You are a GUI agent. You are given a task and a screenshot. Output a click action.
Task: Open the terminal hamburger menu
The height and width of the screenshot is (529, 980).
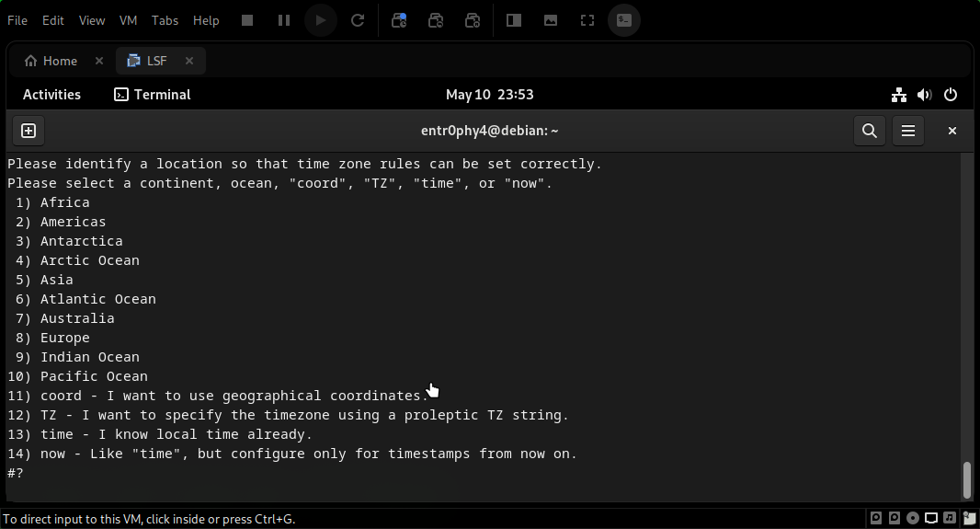click(x=908, y=131)
